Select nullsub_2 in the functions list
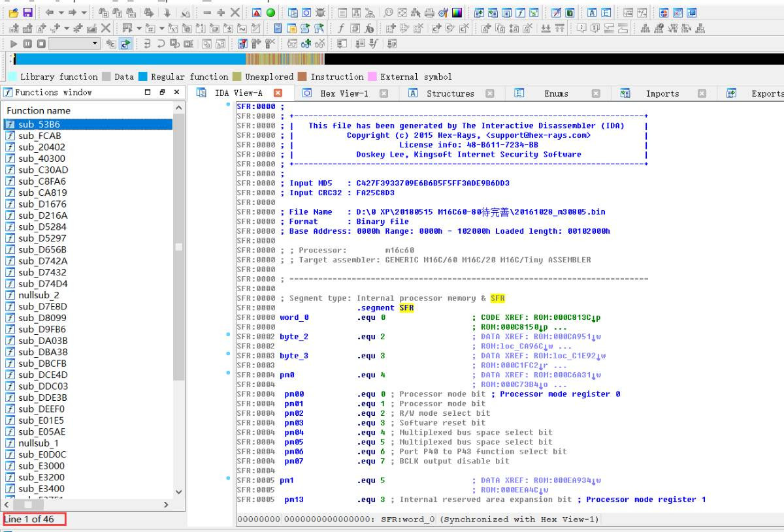Viewport: 784px width, 532px height. coord(39,295)
